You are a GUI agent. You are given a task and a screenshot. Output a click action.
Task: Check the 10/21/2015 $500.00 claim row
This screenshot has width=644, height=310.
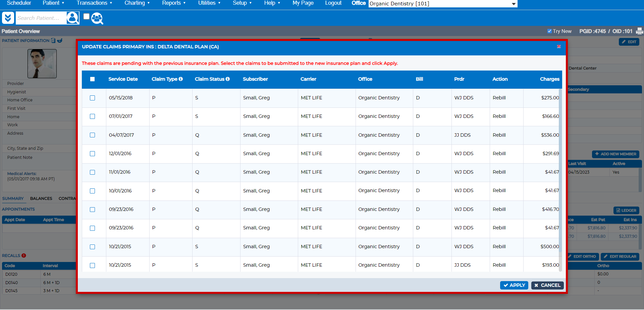coord(93,247)
